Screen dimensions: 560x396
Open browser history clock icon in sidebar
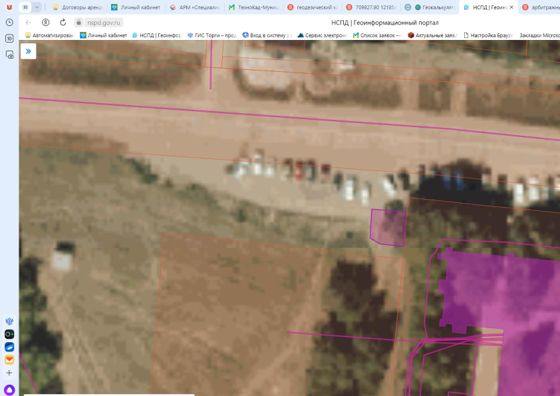(9, 22)
